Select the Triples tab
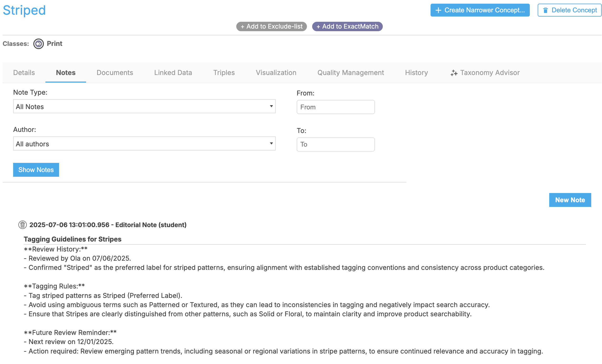Image resolution: width=602 pixels, height=364 pixels. coord(224,73)
